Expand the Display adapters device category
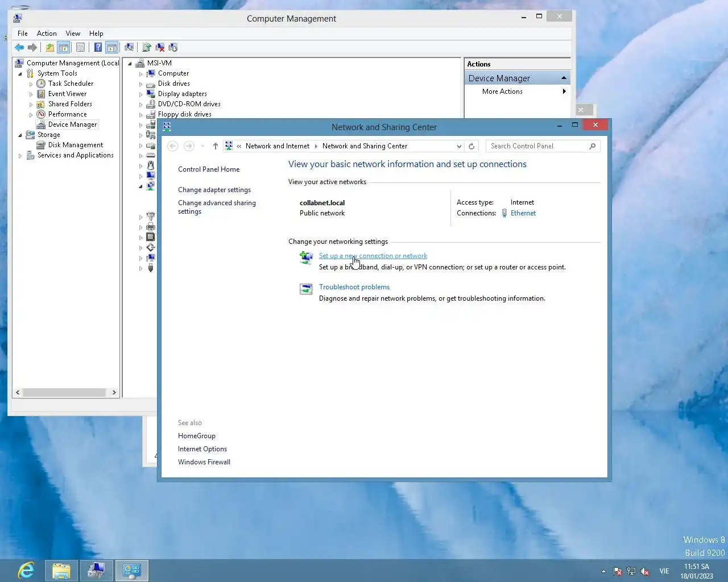This screenshot has width=728, height=582. 141,94
